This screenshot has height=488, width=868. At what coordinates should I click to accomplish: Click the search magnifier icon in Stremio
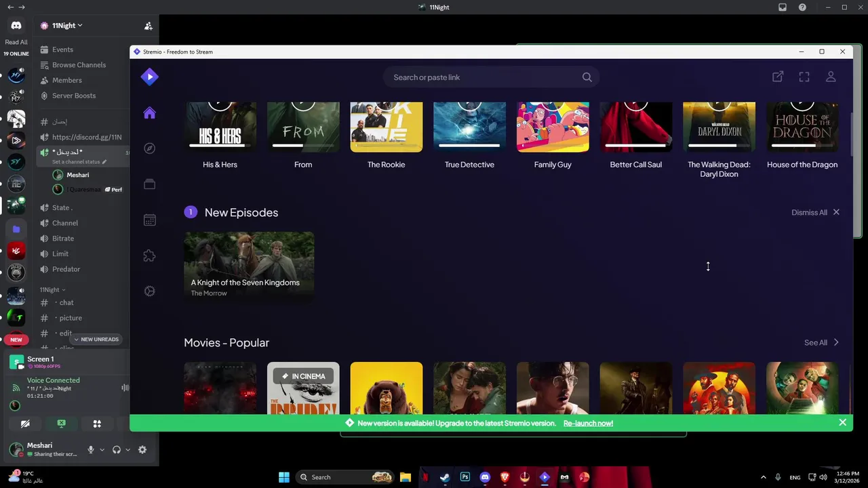587,77
